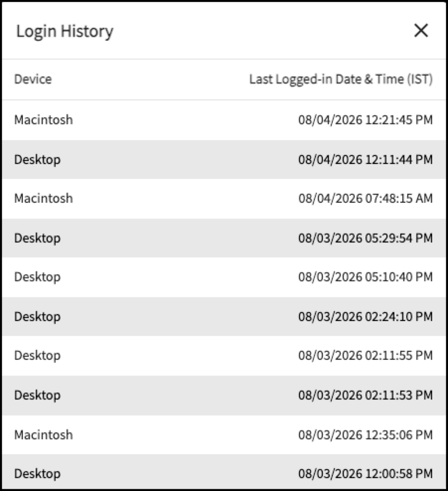Click Macintosh entry at 07:48:15 AM
This screenshot has height=491, width=448.
(224, 198)
